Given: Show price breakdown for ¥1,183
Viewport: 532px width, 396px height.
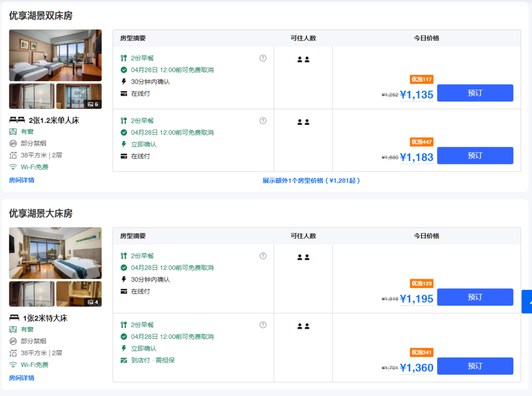Looking at the screenshot, I should pyautogui.click(x=416, y=158).
